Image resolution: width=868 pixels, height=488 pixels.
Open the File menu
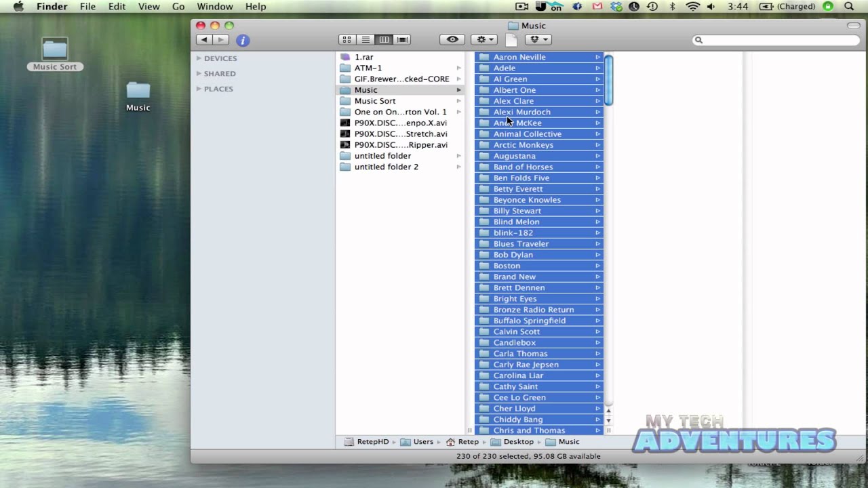[87, 6]
